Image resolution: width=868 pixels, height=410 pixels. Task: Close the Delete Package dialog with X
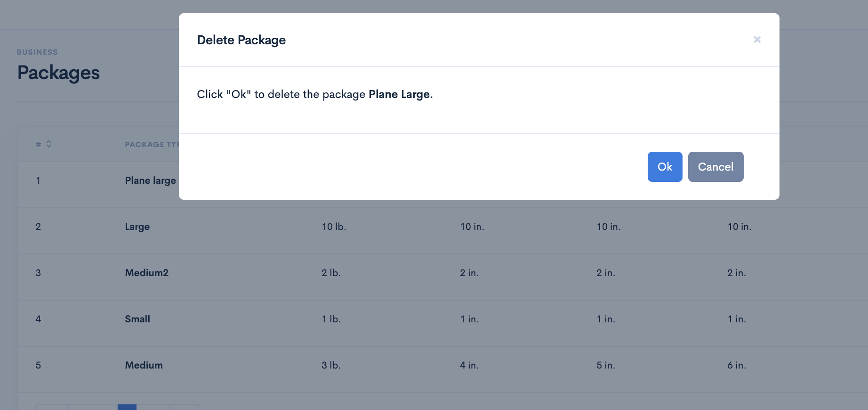coord(757,40)
